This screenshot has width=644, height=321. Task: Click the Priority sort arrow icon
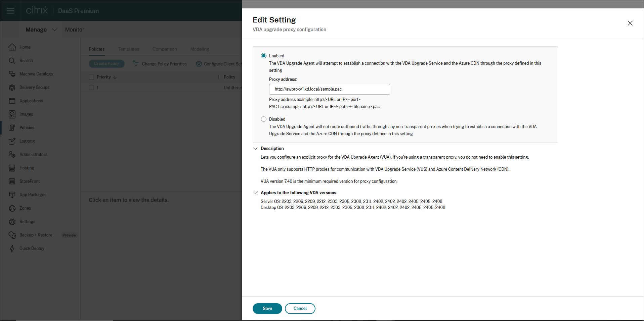pos(115,77)
